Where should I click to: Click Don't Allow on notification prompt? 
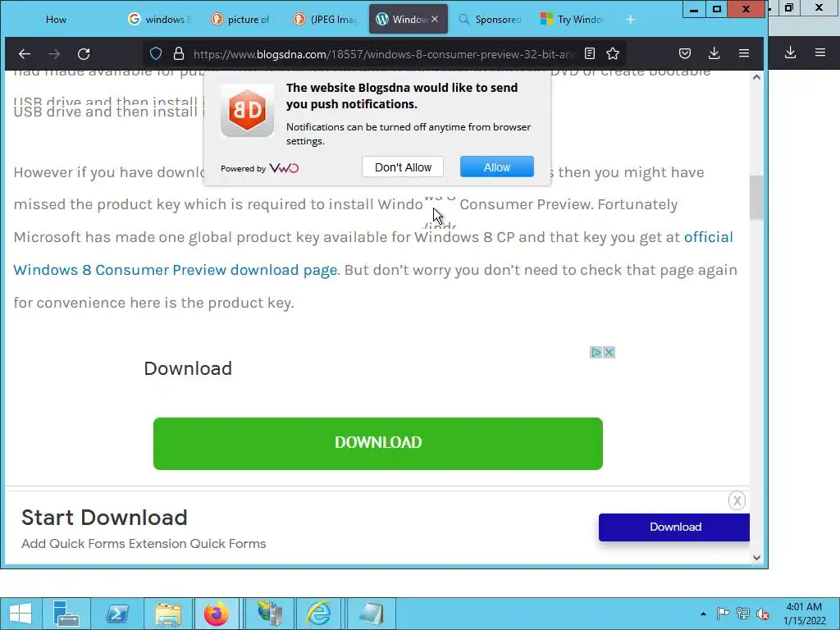coord(403,167)
